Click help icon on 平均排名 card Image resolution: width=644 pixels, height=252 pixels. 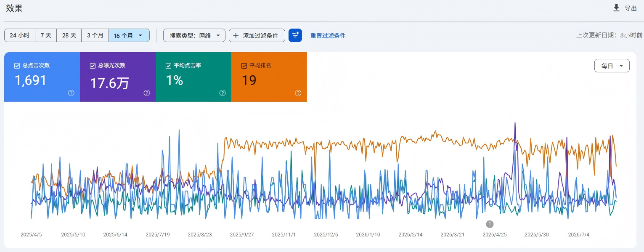click(x=298, y=93)
